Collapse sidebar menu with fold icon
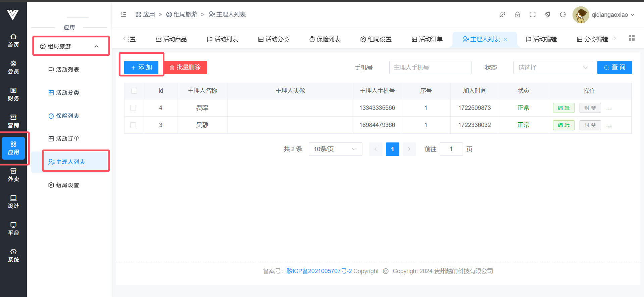Image resolution: width=644 pixels, height=297 pixels. coord(123,14)
